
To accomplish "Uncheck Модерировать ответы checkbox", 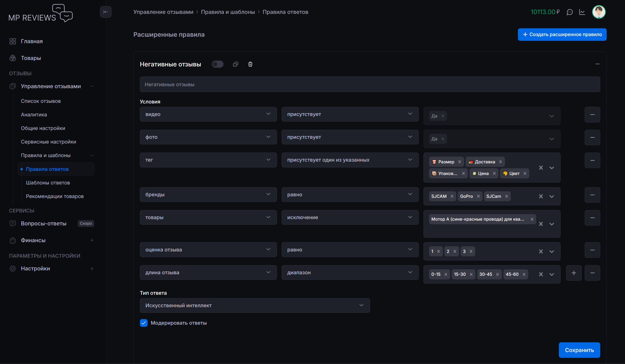I will click(x=144, y=323).
